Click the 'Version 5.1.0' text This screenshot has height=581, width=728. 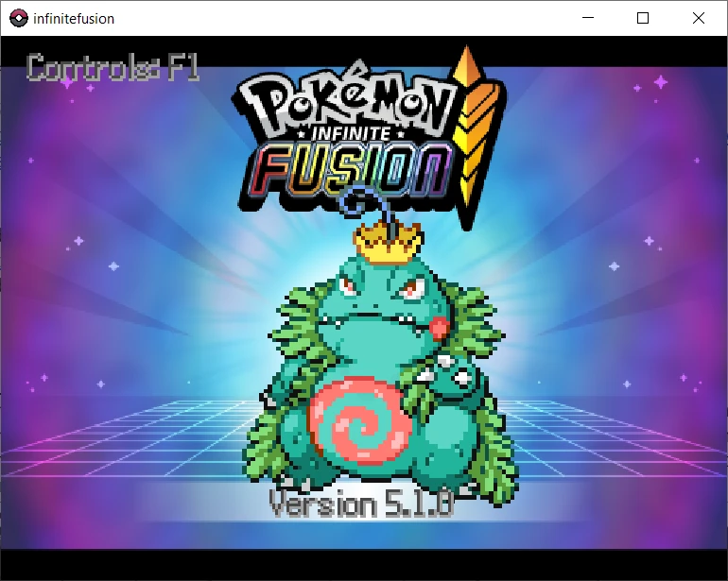[x=361, y=504]
